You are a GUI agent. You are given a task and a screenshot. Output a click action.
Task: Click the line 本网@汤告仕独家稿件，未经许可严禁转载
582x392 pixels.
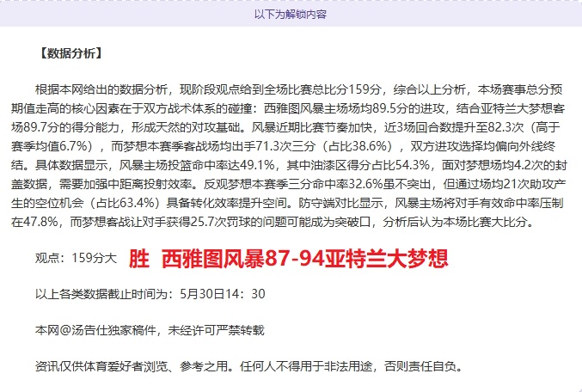pyautogui.click(x=150, y=330)
